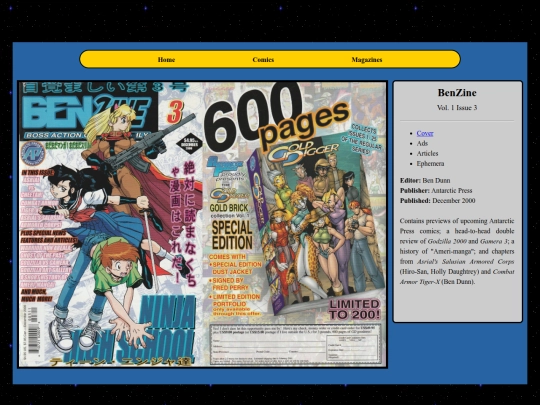This screenshot has width=540, height=405.
Task: Select the Articles list entry
Action: (427, 154)
